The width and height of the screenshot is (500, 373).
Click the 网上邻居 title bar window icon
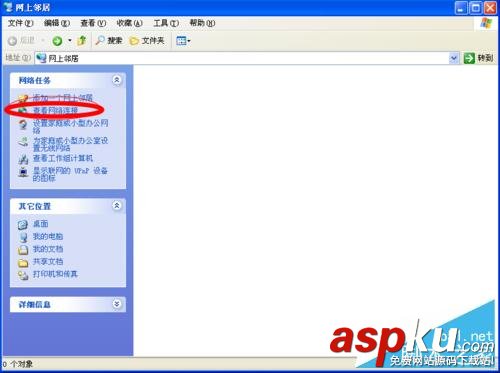[x=8, y=7]
